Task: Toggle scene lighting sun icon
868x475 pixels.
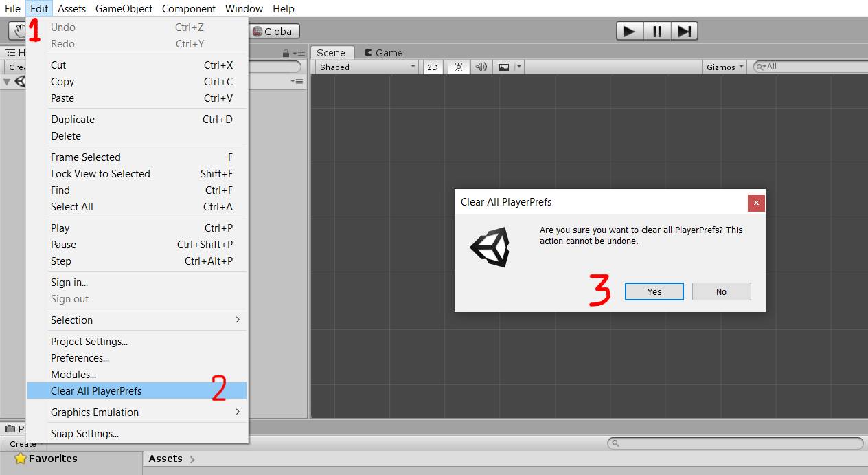Action: click(459, 67)
